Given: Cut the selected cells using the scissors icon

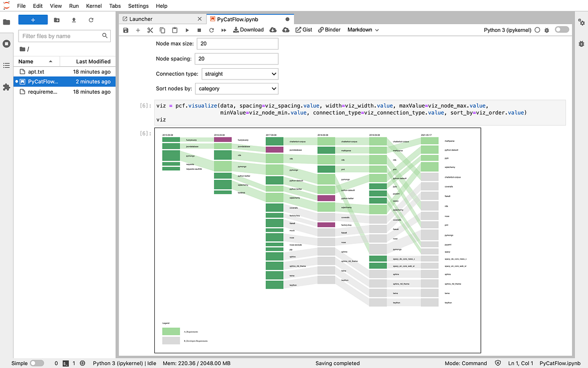Looking at the screenshot, I should coord(150,29).
